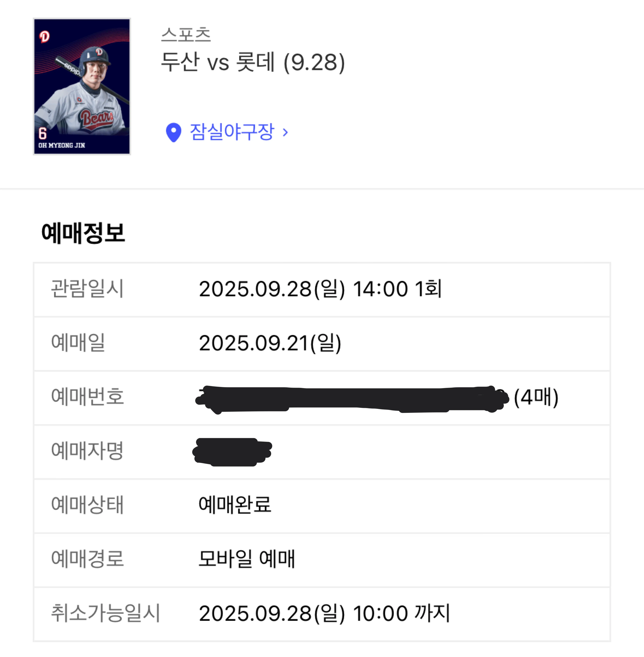Open the 잠실야구장 venue link
644x657 pixels.
232,132
